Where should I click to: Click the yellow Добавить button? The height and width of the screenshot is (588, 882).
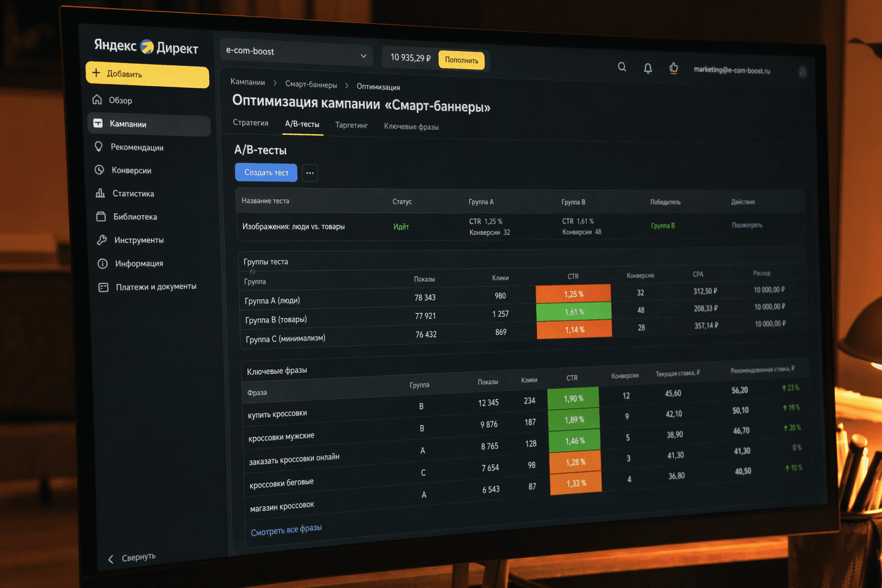coord(147,75)
